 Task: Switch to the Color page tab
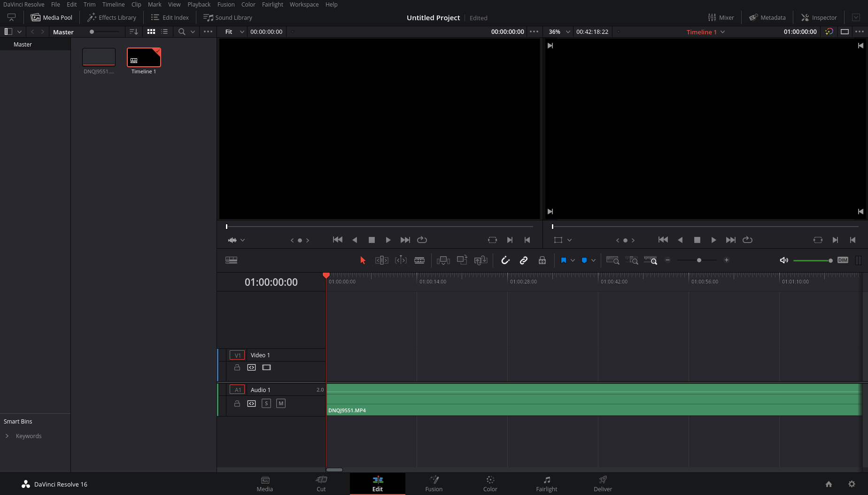click(x=490, y=484)
